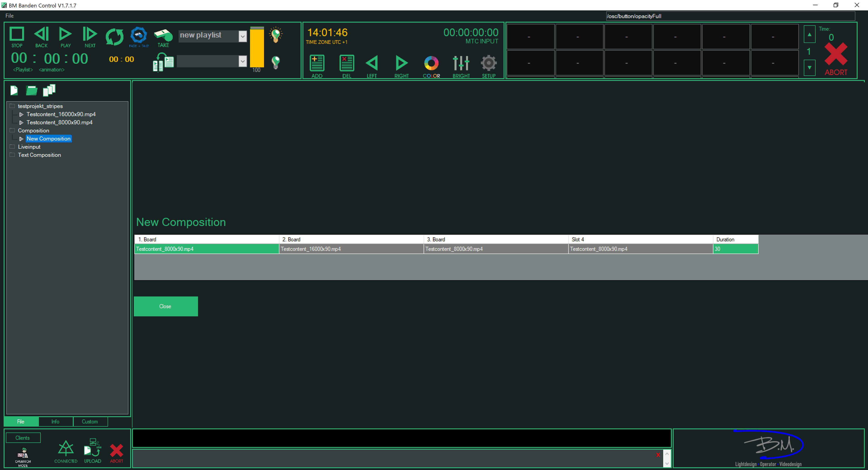Viewport: 868px width, 470px height.
Task: Open the new playlist dropdown
Action: [x=243, y=36]
